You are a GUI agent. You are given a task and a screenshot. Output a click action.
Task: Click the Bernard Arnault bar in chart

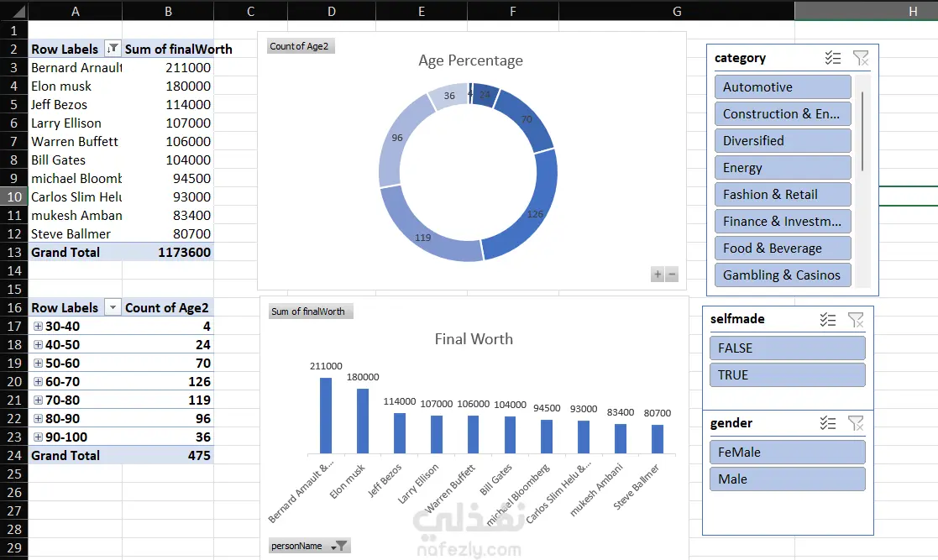coord(326,416)
